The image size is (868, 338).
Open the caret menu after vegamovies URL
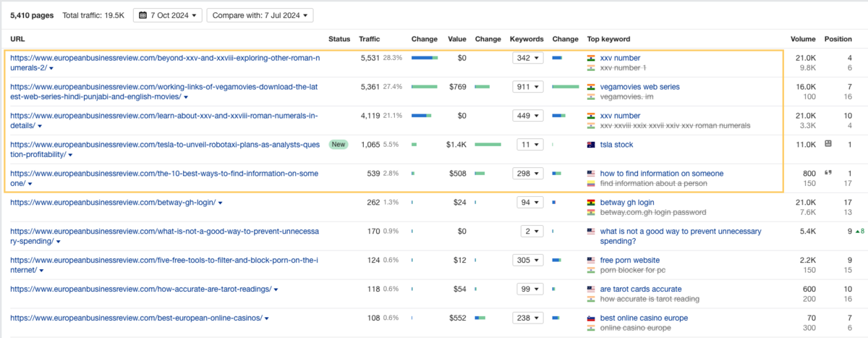click(186, 97)
